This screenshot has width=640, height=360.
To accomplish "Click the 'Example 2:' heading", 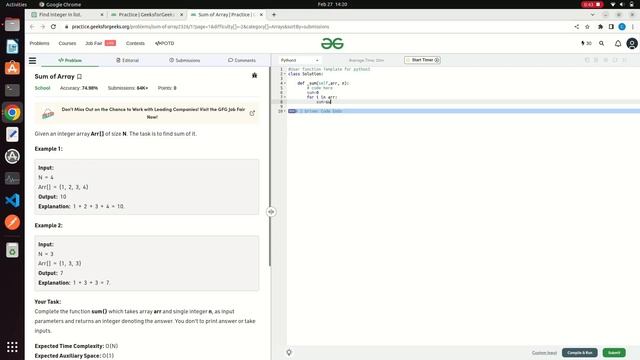I will 49,225.
